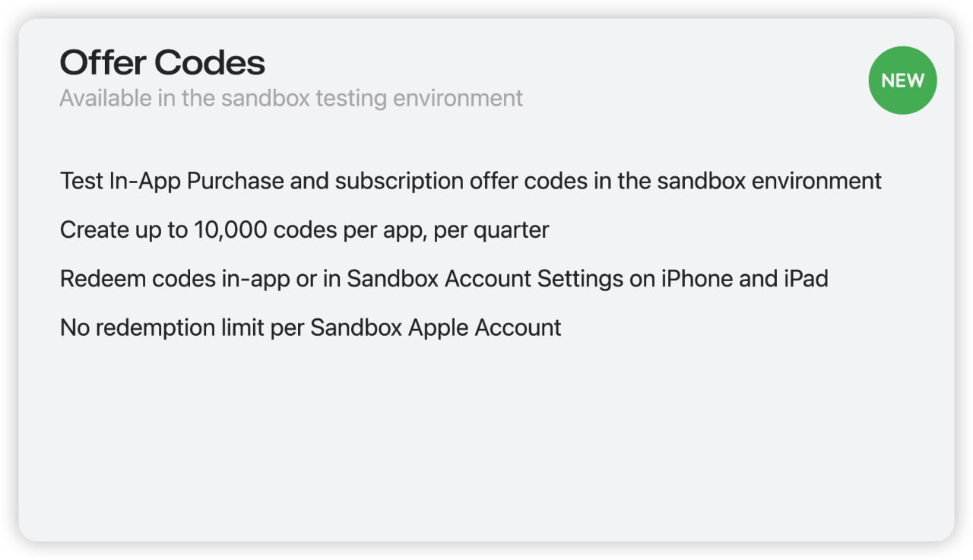
Task: Click the "in-app" text in the Redeem line
Action: [x=252, y=279]
